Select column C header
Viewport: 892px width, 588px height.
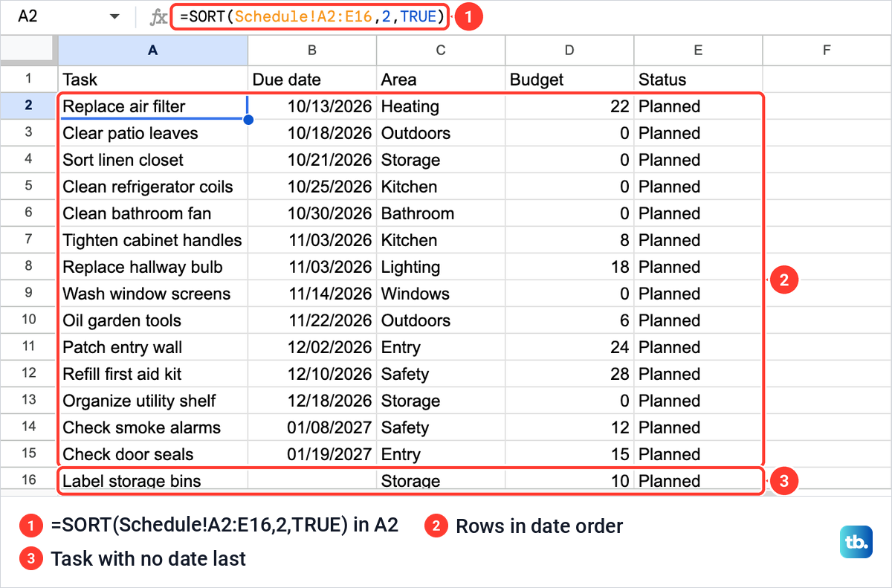point(441,50)
